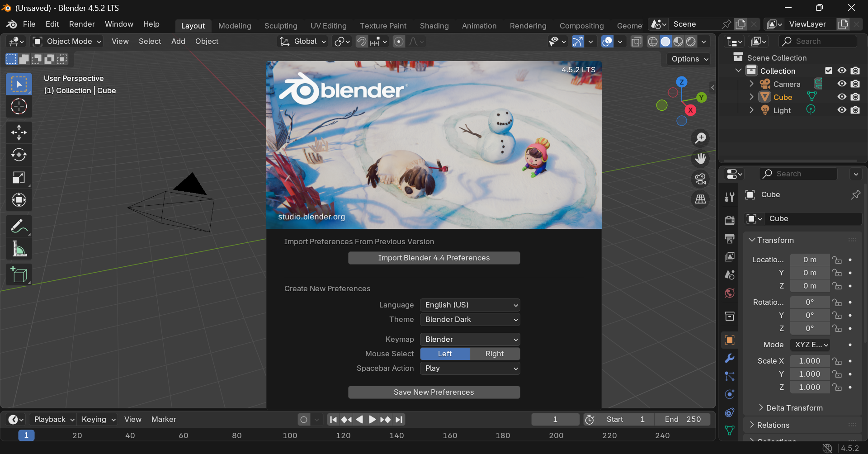Viewport: 868px width, 454px height.
Task: Click the zoom magnifier viewport gizmo
Action: [700, 138]
